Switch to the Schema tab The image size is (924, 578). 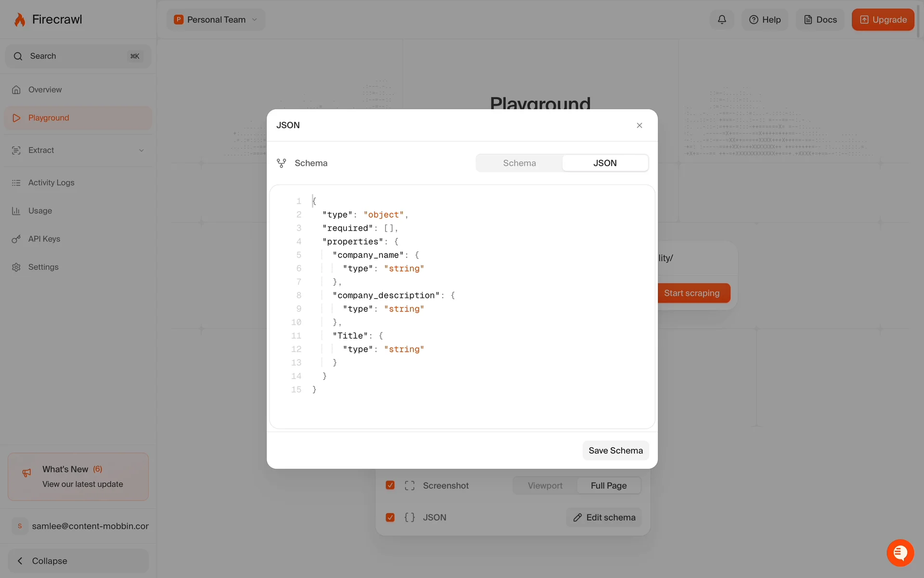pyautogui.click(x=519, y=163)
